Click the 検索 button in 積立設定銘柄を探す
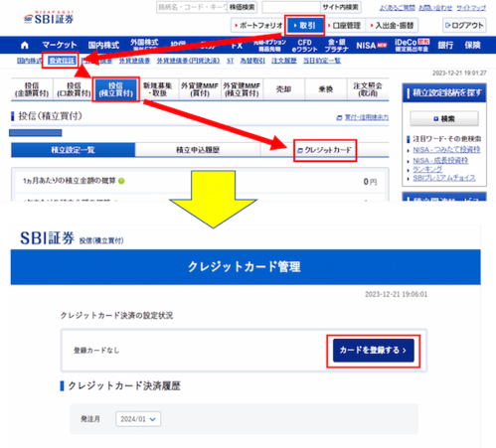 point(444,118)
